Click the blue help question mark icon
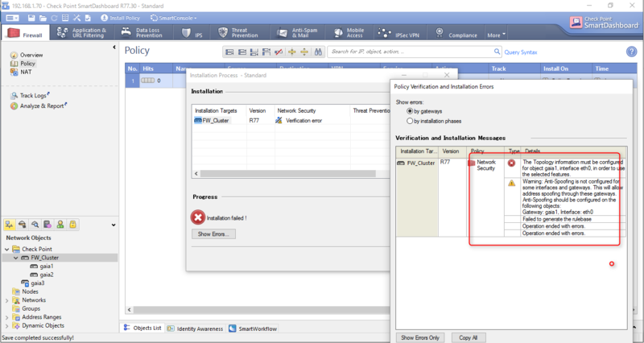 pyautogui.click(x=632, y=52)
